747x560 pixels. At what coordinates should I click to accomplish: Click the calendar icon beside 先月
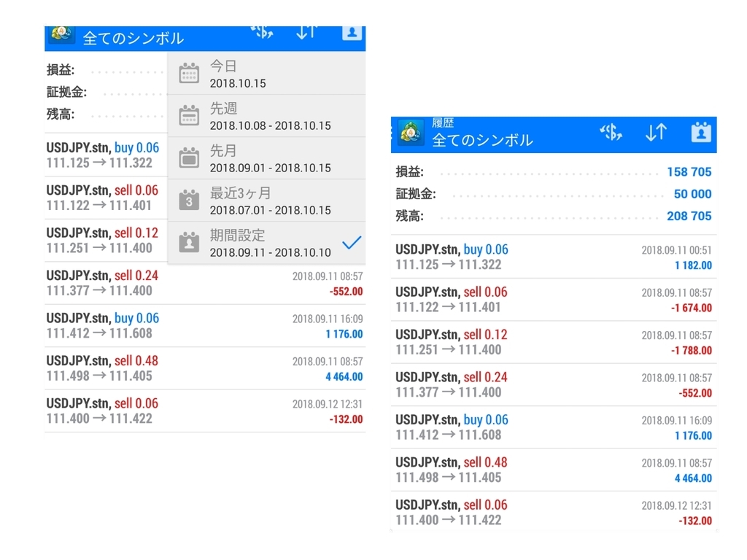tap(189, 157)
